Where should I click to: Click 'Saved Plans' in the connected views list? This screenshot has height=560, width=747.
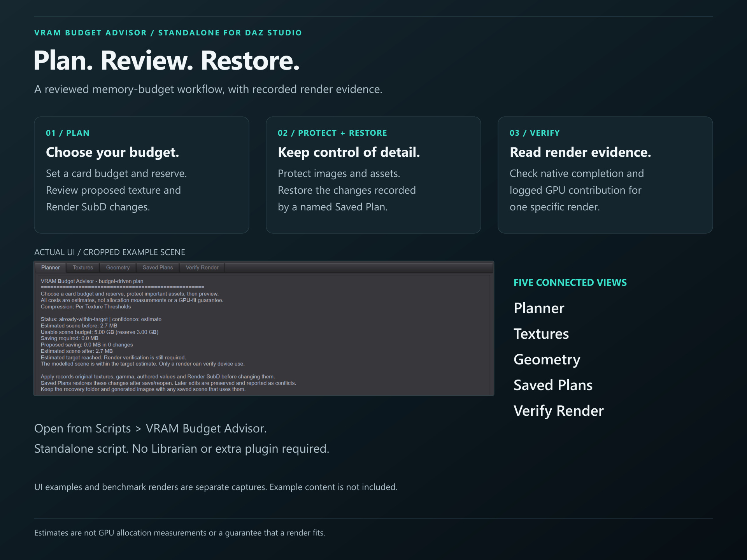[x=553, y=385]
